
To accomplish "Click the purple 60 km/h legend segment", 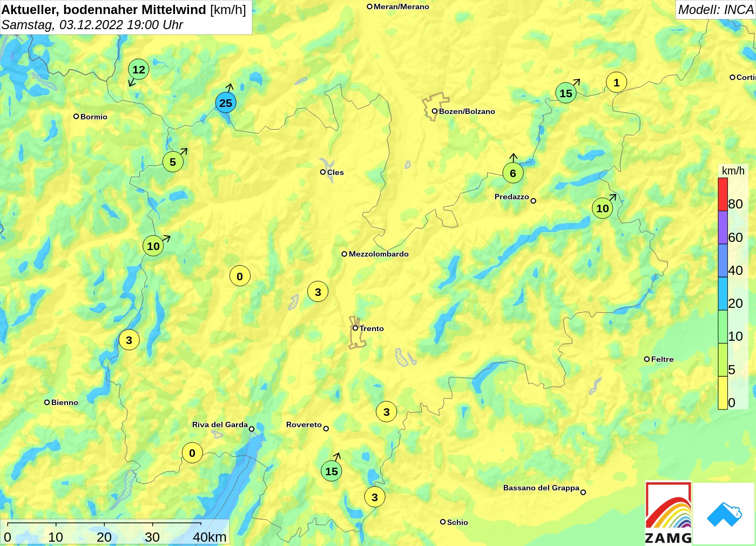I will coord(723,227).
